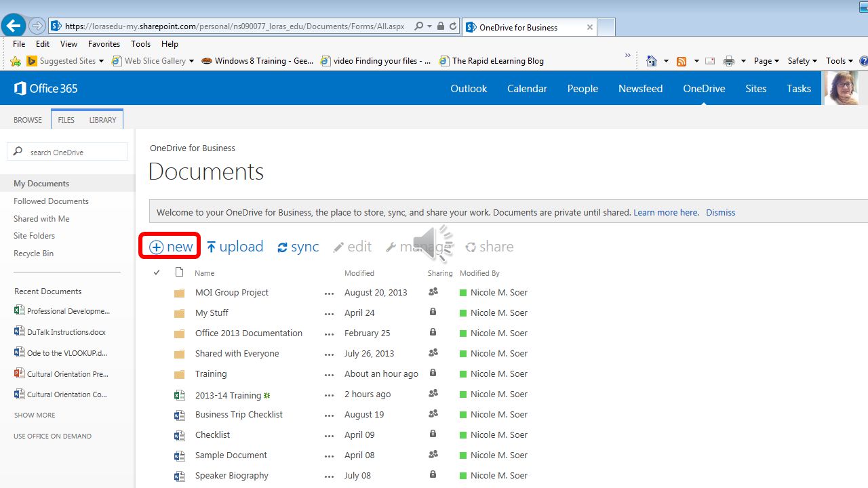This screenshot has width=868, height=488.
Task: Expand the Web Slice Gallery dropdown arrow
Action: (x=191, y=61)
